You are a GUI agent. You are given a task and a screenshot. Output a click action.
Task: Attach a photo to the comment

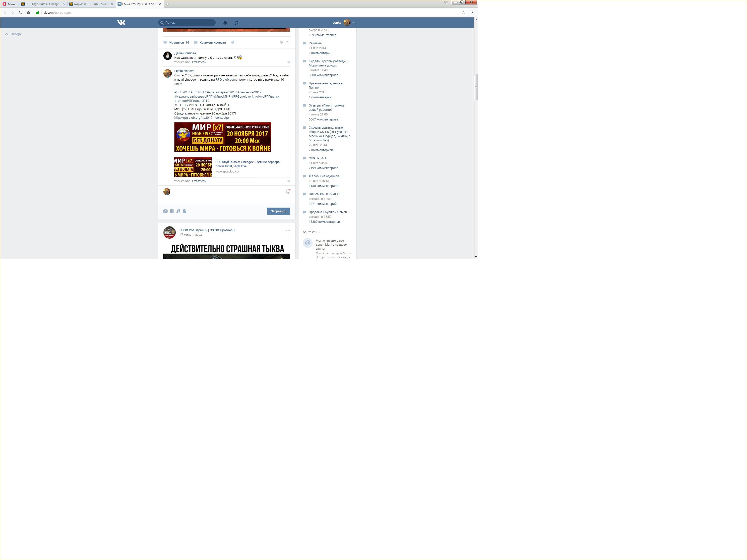[x=165, y=211]
